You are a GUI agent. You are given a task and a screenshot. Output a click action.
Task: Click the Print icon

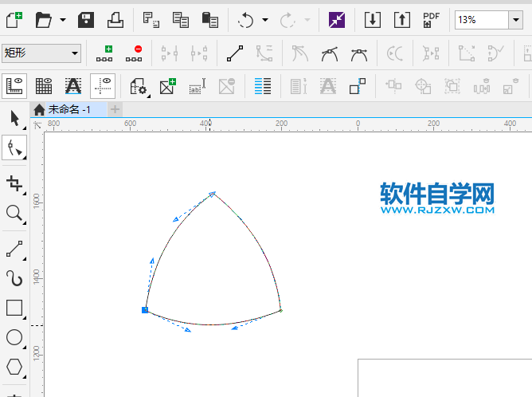[115, 20]
